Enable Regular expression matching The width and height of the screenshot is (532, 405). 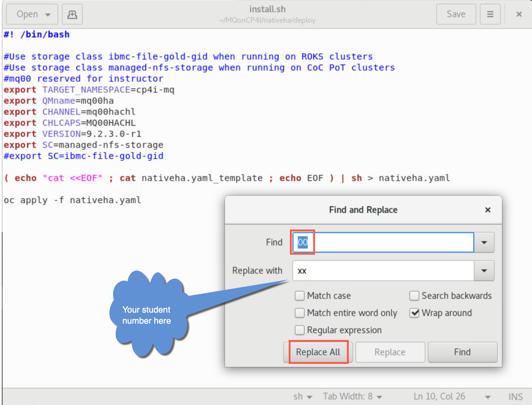pos(299,330)
